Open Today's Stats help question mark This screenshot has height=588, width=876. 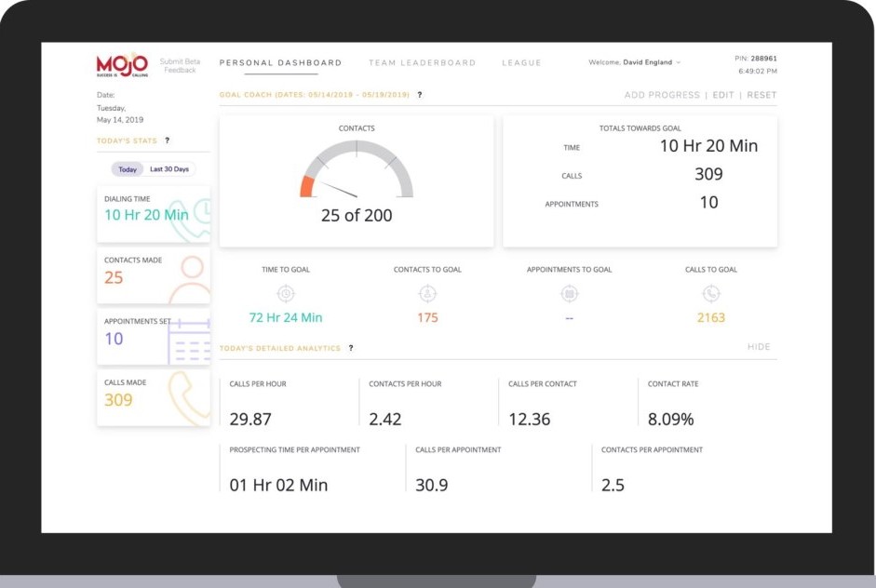(167, 140)
